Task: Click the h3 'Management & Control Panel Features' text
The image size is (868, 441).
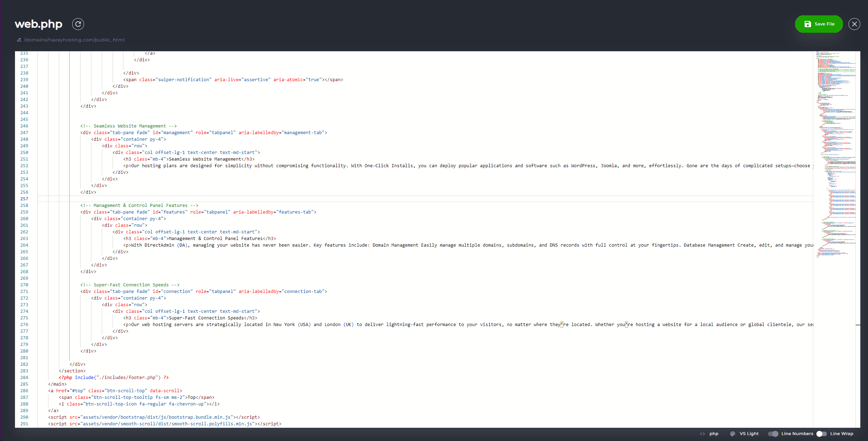Action: (x=216, y=239)
